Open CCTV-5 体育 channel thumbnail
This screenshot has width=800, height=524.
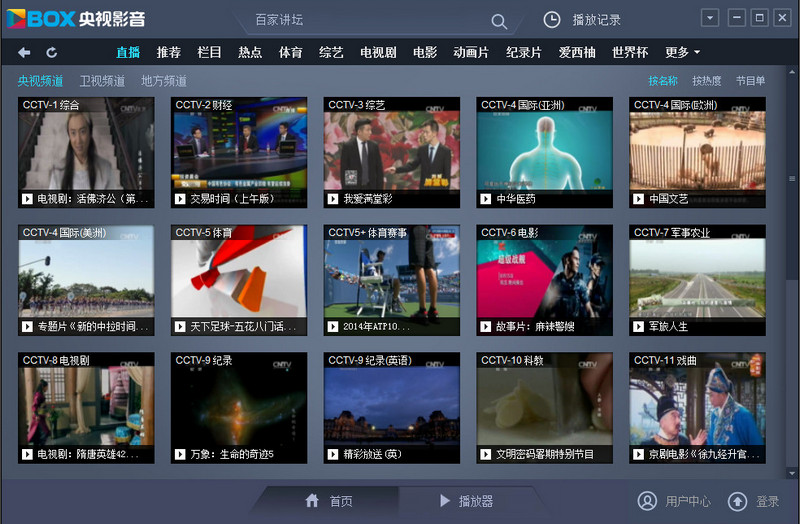(238, 278)
